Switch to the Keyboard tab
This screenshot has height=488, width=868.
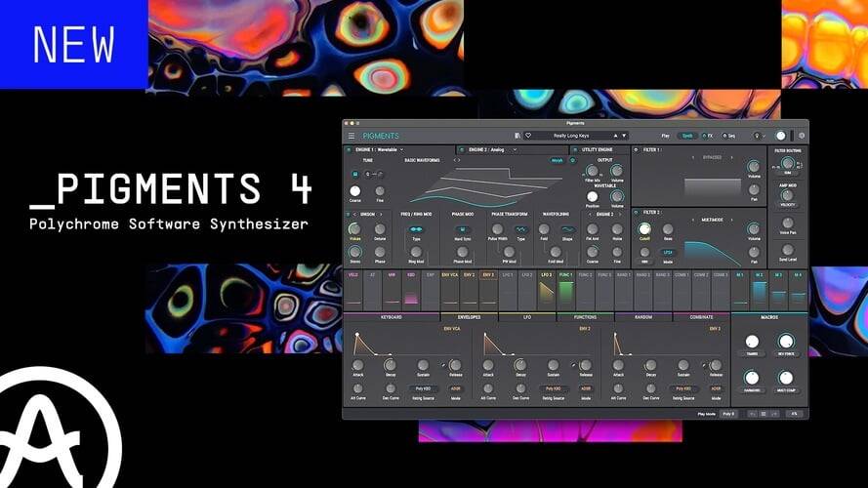coord(392,317)
